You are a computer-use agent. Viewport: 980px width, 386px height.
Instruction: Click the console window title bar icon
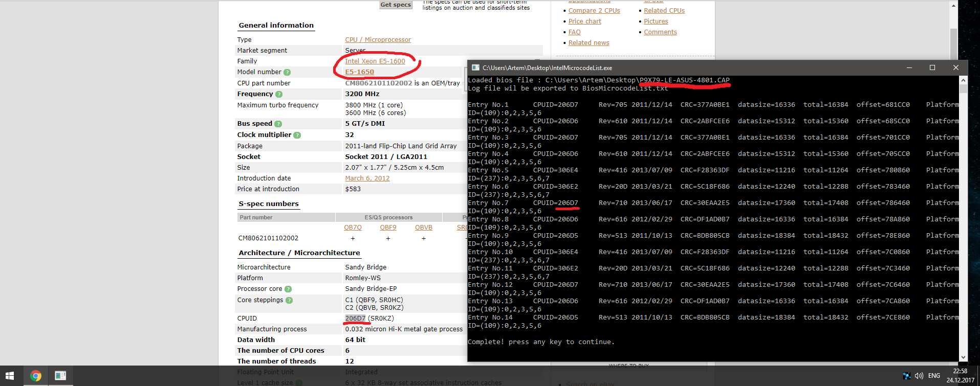tap(475, 67)
